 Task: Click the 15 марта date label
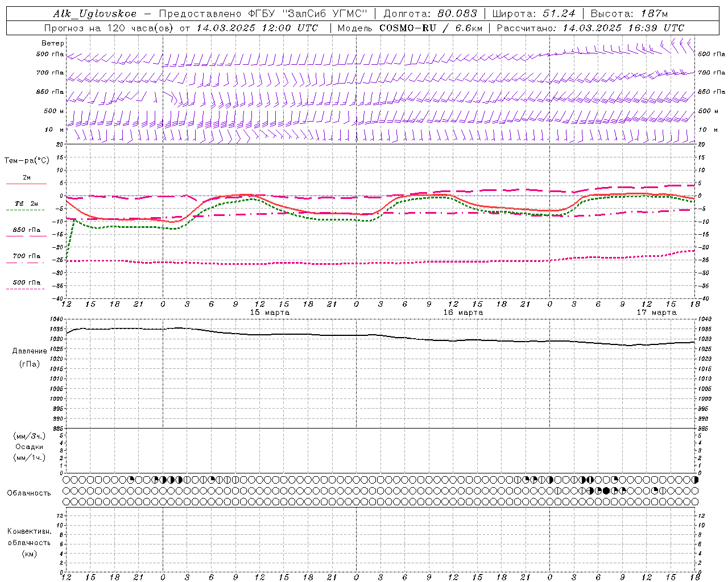270,313
